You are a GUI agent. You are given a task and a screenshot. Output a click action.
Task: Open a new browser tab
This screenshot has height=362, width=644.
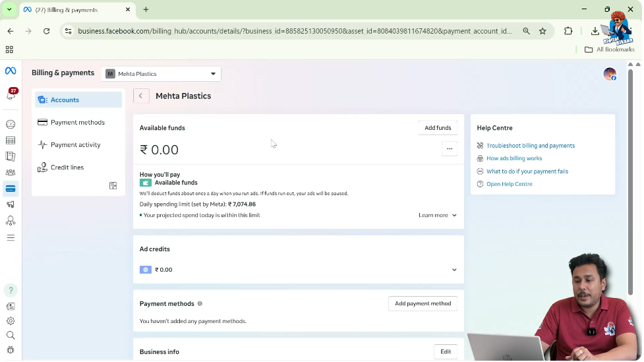[146, 9]
